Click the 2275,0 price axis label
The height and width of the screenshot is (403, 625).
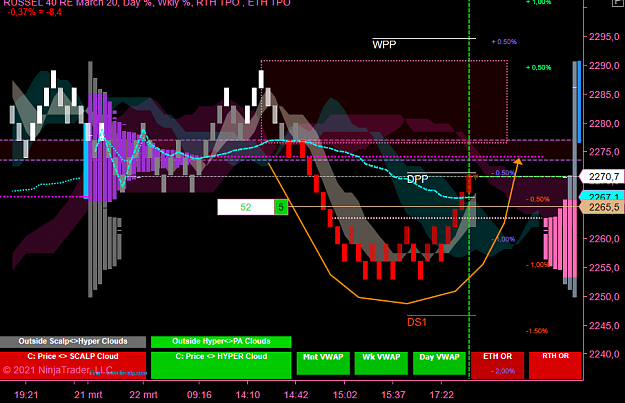[604, 152]
